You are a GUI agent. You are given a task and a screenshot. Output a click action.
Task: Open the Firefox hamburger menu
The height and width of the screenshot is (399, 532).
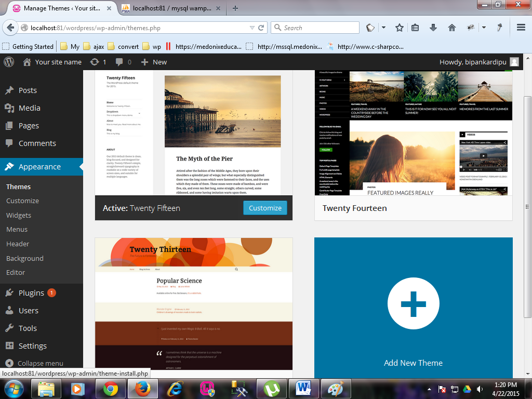point(521,28)
